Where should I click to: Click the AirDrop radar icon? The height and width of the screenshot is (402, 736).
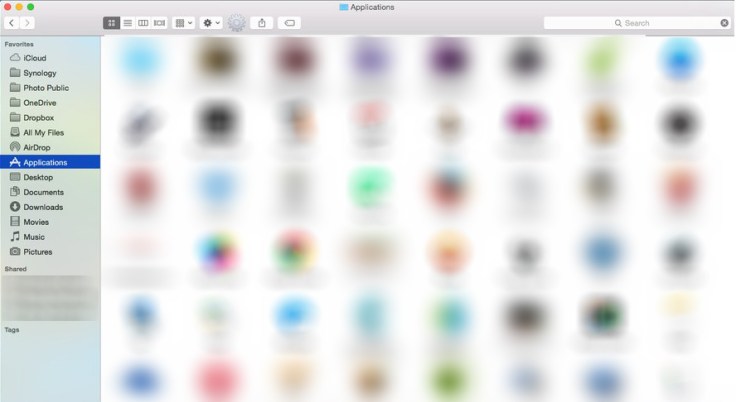point(15,147)
